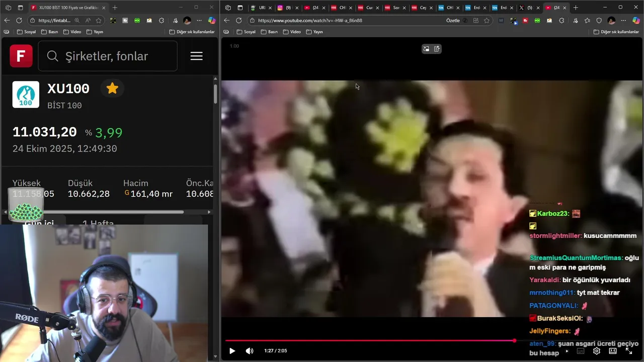Play the YouTube video
This screenshot has width=644, height=362.
(x=232, y=351)
